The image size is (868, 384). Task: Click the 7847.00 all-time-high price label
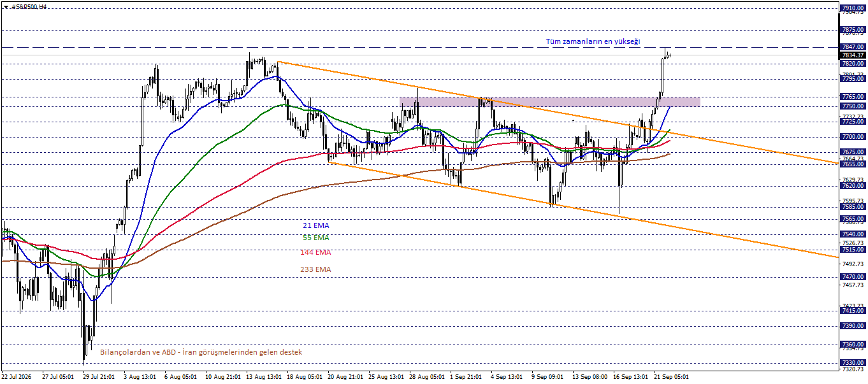click(x=853, y=47)
